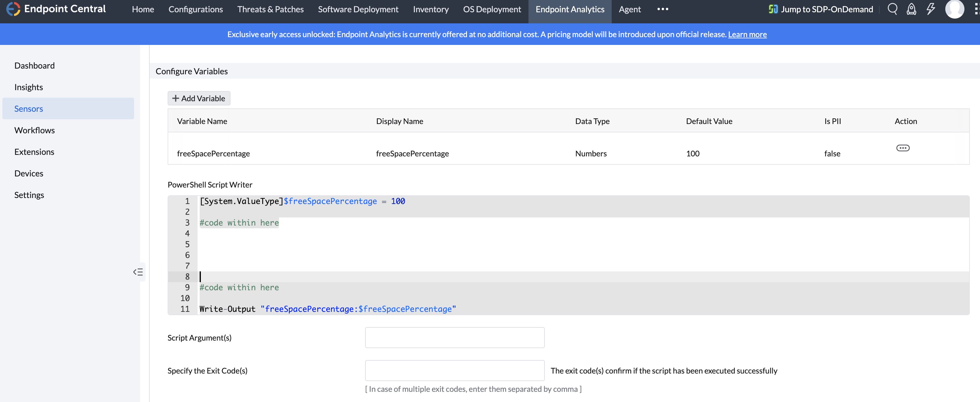
Task: Follow the Learn more link
Action: click(x=747, y=34)
